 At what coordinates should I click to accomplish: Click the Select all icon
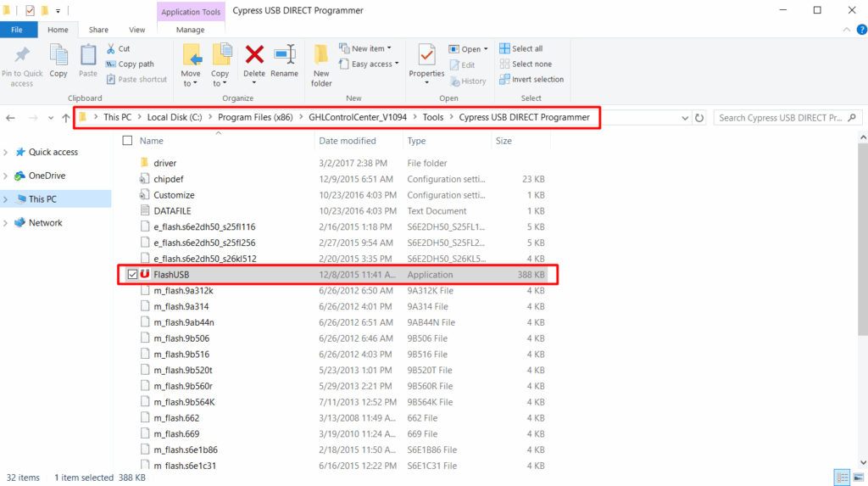[504, 48]
